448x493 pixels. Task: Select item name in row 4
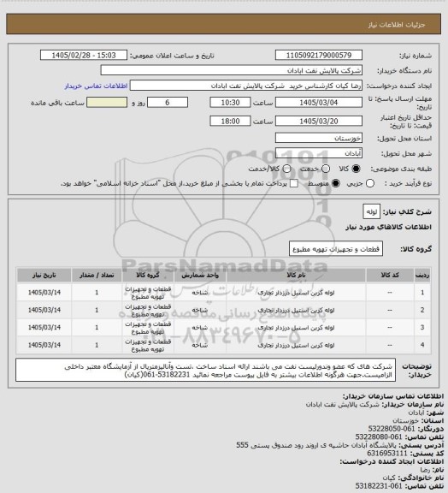pos(296,345)
